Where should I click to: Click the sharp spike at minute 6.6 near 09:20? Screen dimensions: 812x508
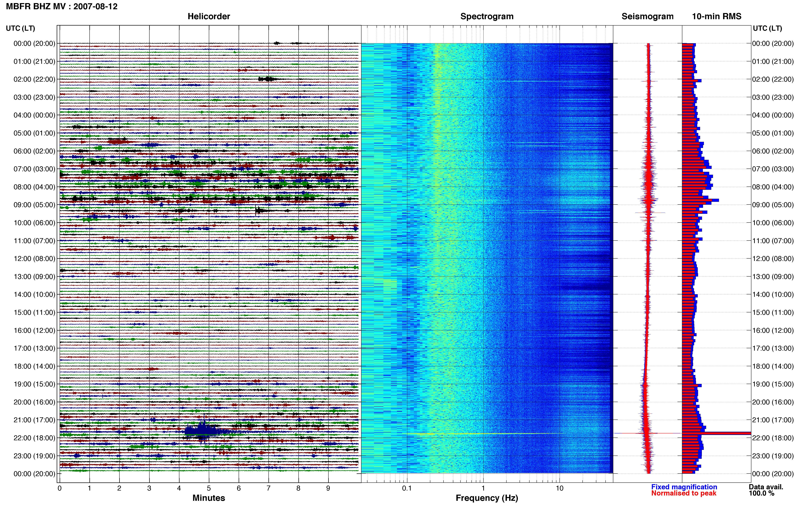[257, 211]
